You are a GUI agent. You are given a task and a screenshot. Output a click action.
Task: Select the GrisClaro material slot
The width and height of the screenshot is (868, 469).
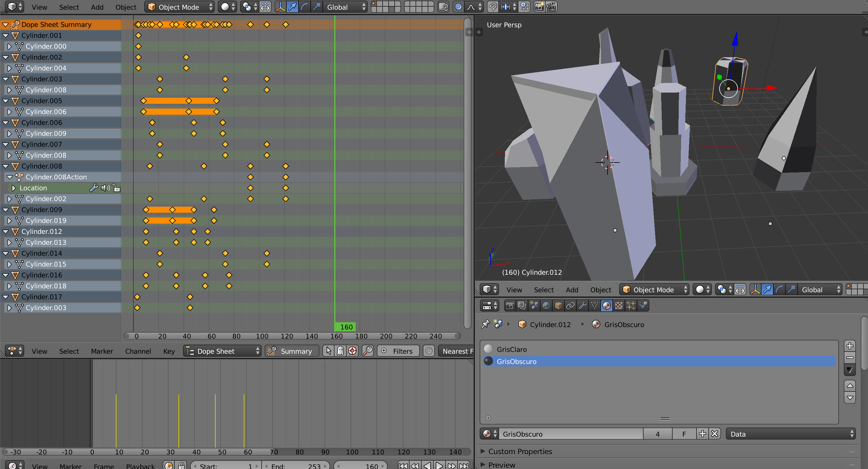pyautogui.click(x=511, y=349)
